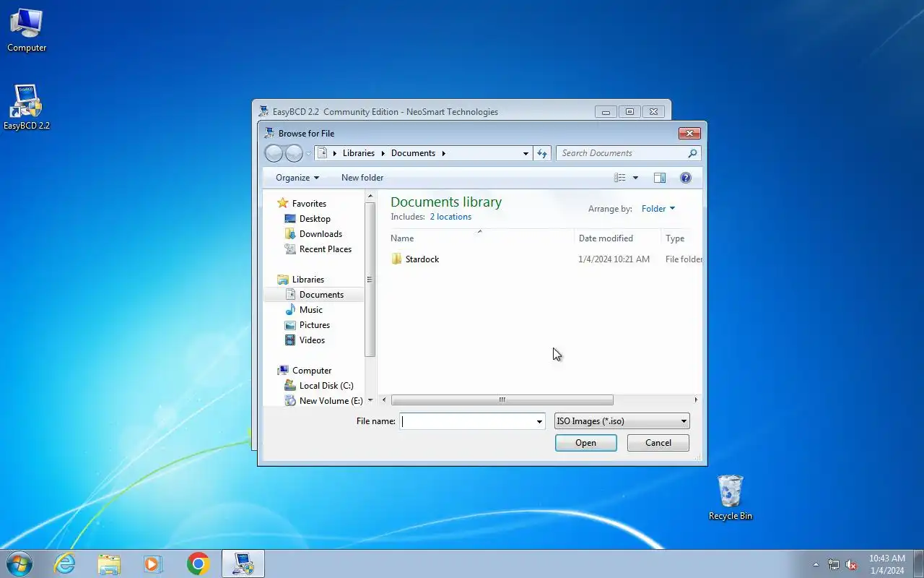924x578 pixels.
Task: Show hidden system tray icons
Action: click(x=816, y=564)
